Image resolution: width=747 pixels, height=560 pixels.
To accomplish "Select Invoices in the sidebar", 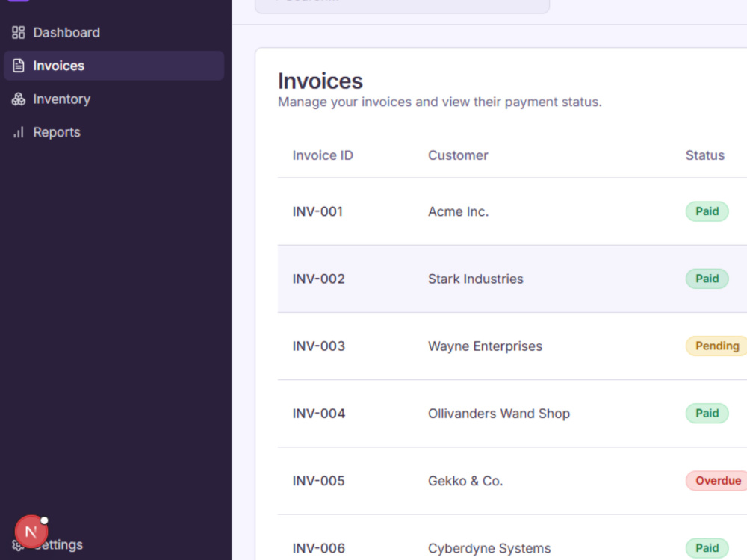I will click(x=114, y=66).
